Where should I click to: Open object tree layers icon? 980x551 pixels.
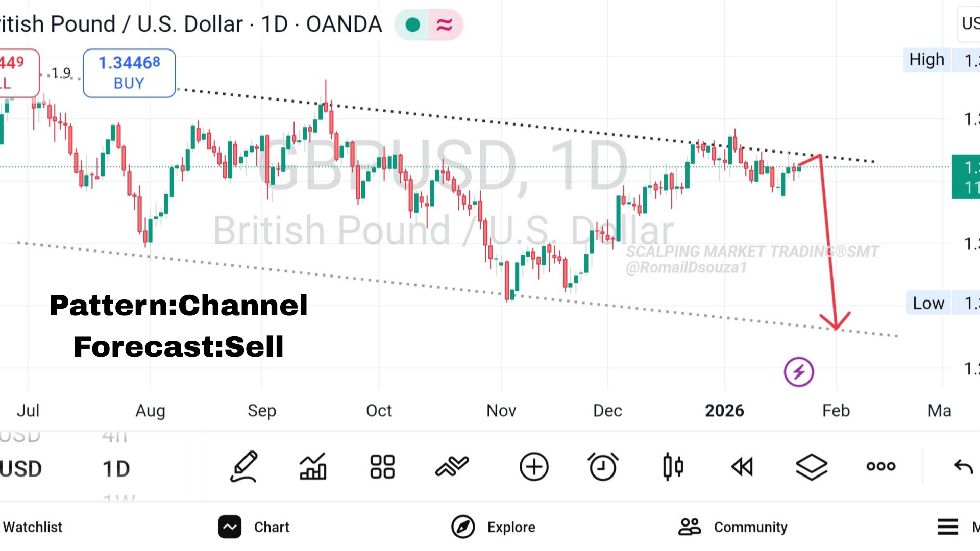[812, 466]
